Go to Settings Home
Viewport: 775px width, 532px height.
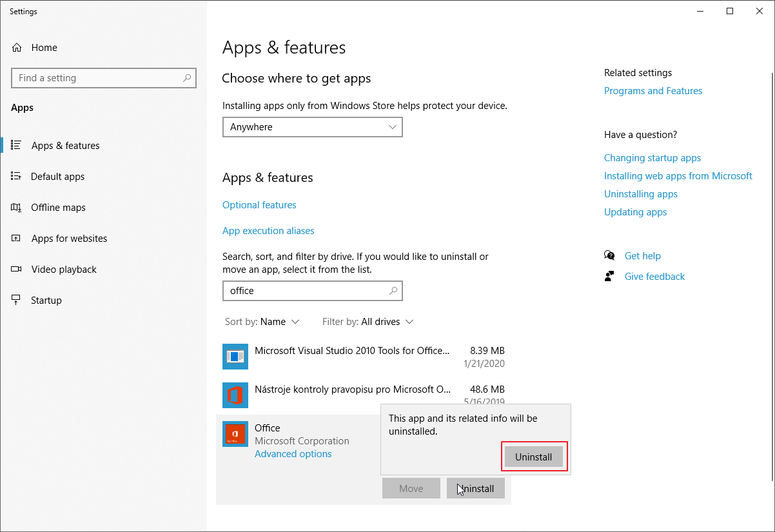pyautogui.click(x=35, y=48)
